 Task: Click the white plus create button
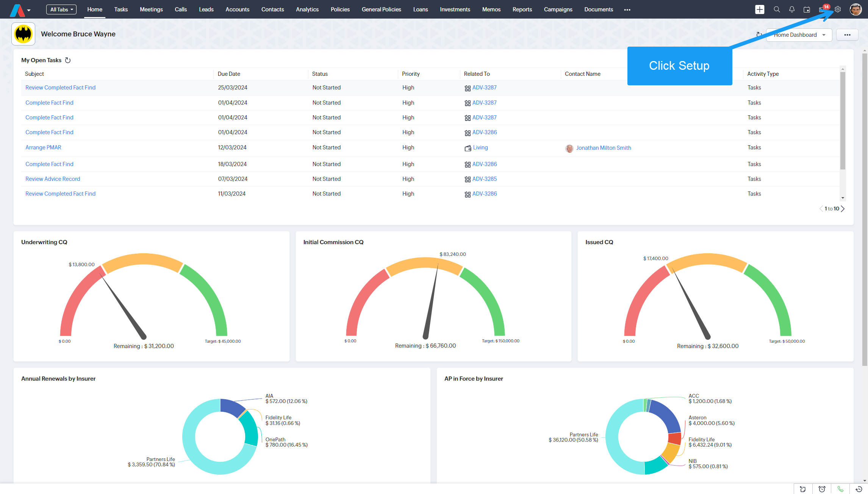pyautogui.click(x=760, y=9)
